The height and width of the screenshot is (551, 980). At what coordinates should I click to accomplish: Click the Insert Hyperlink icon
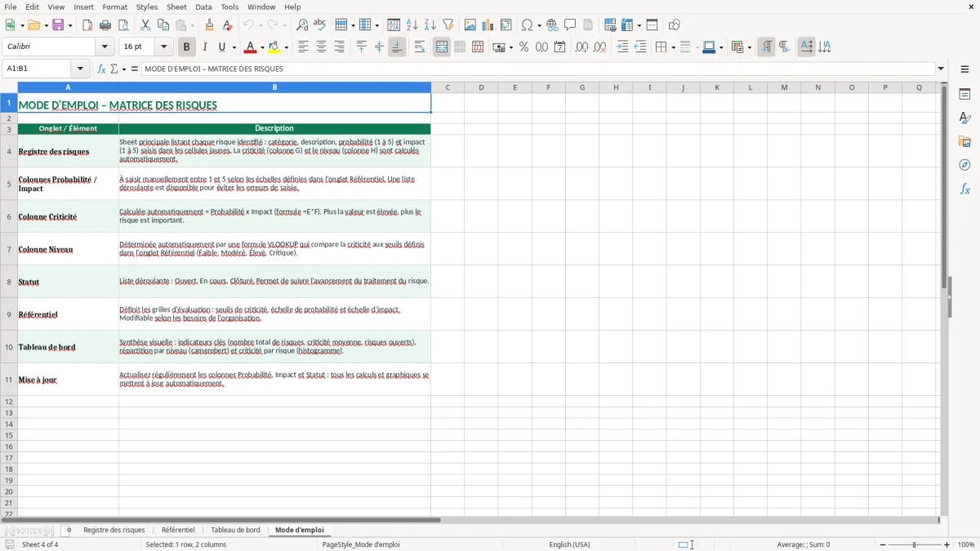pos(553,25)
